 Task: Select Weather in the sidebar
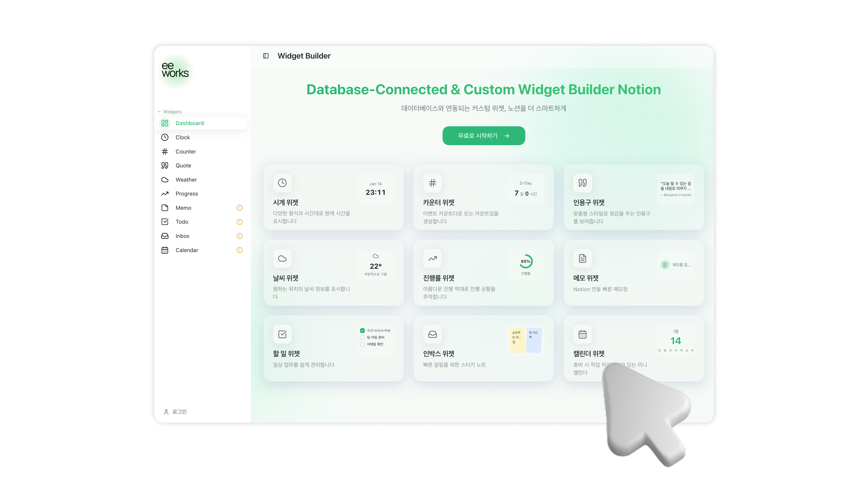[x=186, y=180]
